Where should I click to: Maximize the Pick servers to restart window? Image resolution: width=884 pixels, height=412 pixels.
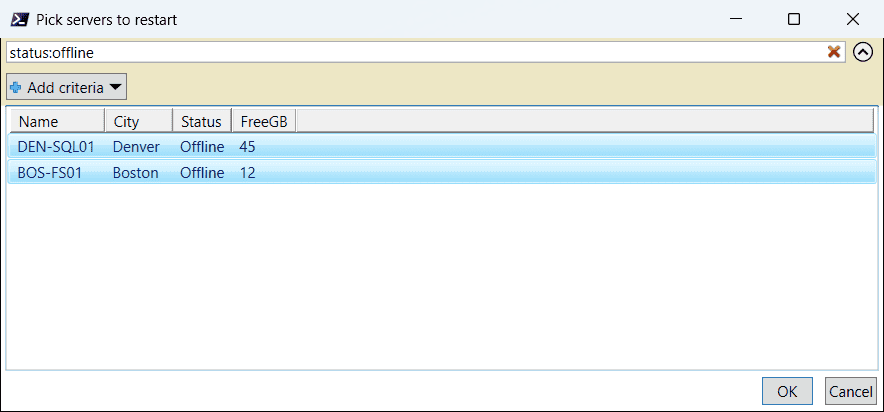pyautogui.click(x=794, y=19)
